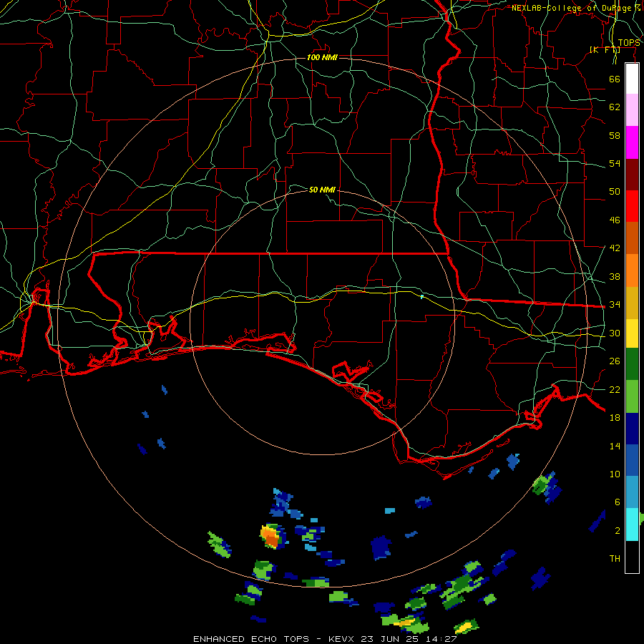This screenshot has width=644, height=644.
Task: Click the legend value '50'
Action: coord(615,191)
